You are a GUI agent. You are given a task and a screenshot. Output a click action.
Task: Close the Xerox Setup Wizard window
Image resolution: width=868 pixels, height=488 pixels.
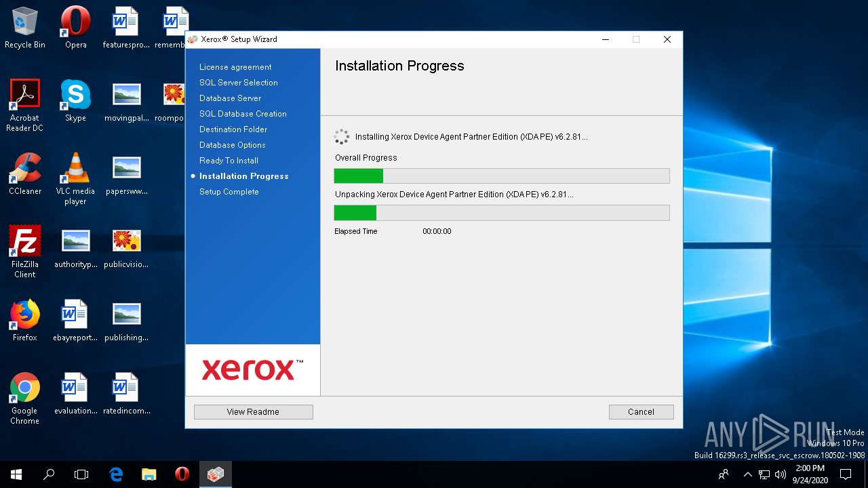point(667,39)
